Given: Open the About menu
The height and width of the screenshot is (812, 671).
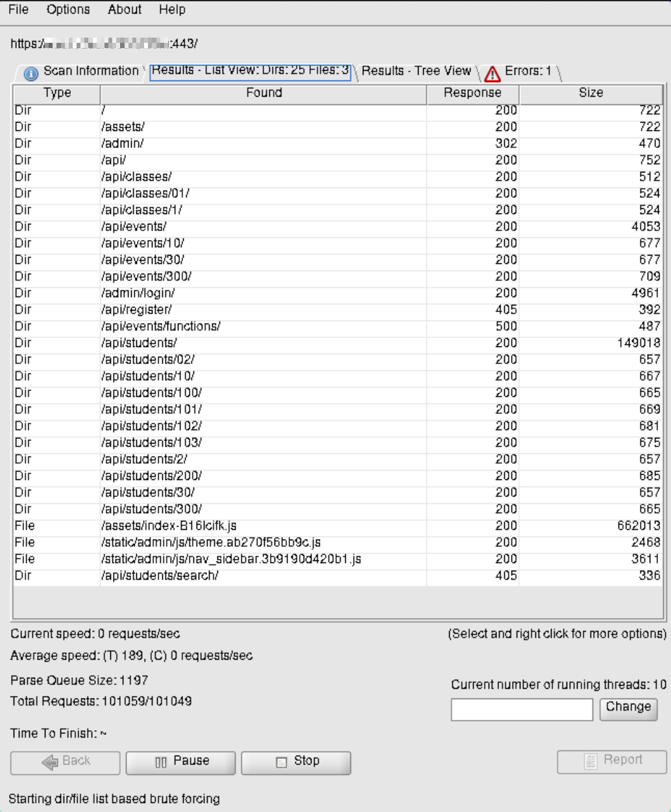Looking at the screenshot, I should coord(125,10).
